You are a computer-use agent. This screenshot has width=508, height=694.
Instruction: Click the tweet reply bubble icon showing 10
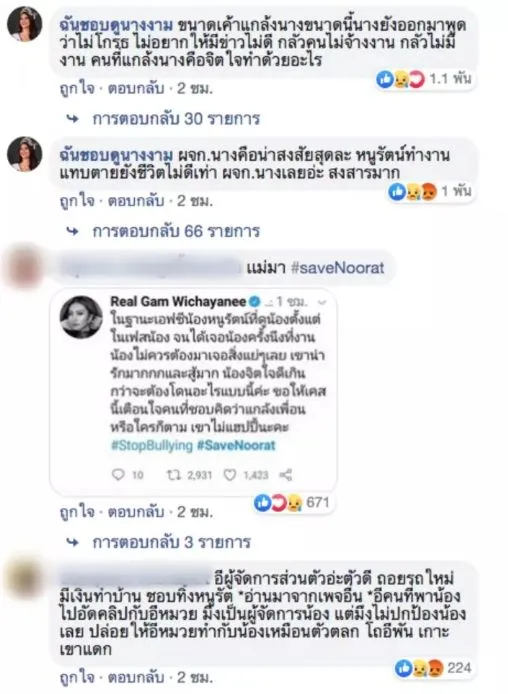(x=118, y=475)
